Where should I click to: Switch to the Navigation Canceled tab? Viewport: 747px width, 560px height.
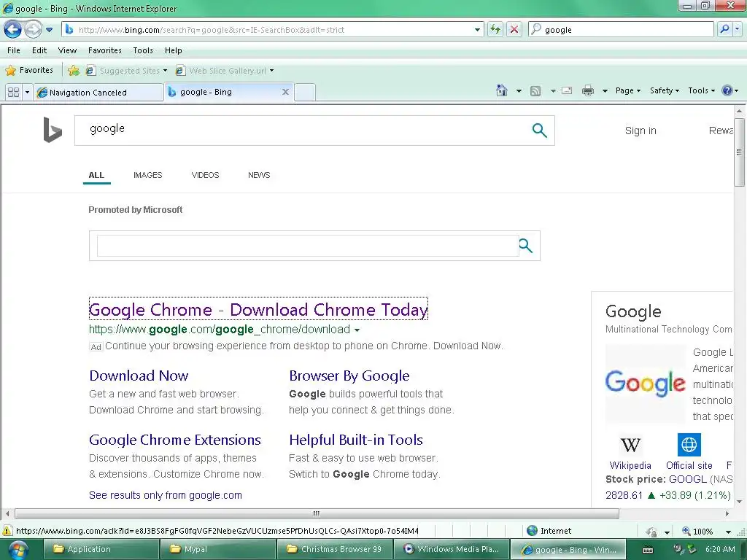coord(98,93)
